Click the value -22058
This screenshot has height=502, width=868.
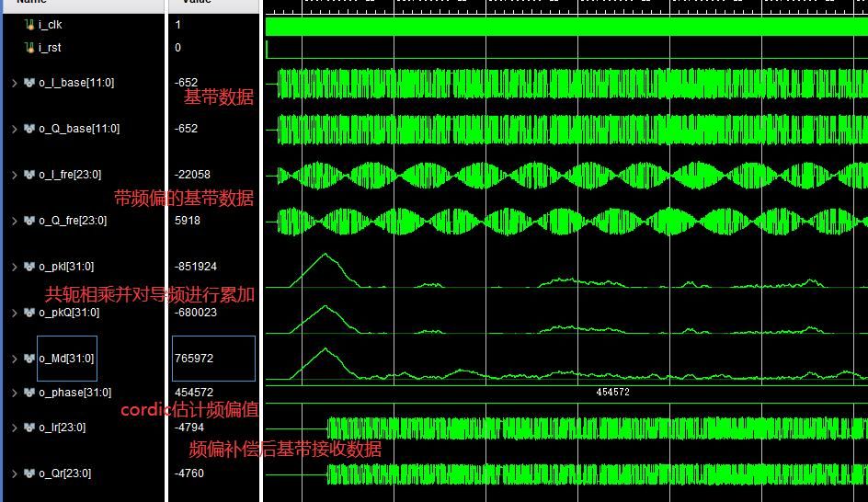point(192,175)
